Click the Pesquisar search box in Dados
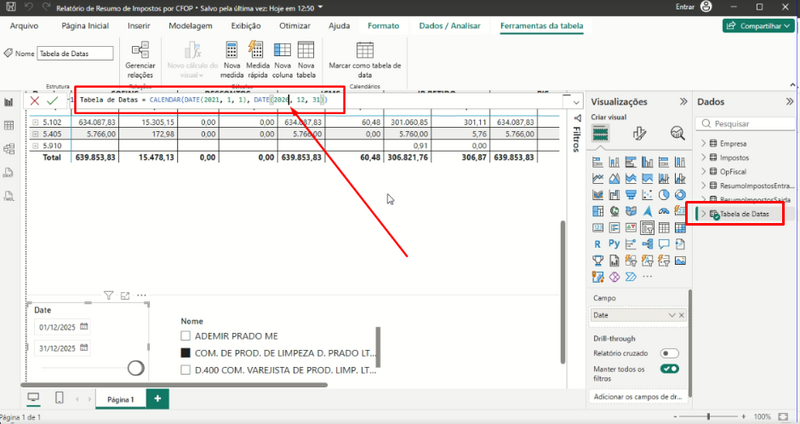800x424 pixels. pyautogui.click(x=745, y=123)
